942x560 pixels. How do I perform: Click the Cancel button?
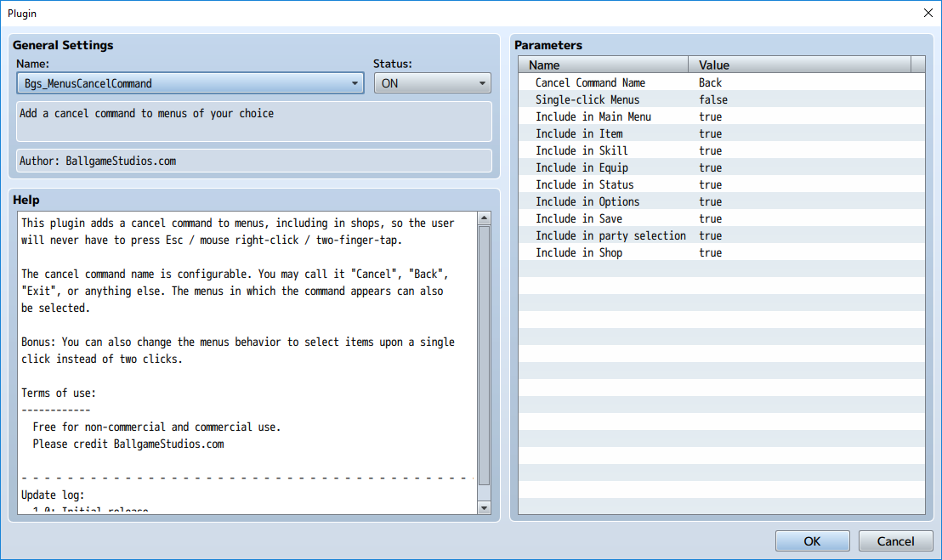pos(895,540)
